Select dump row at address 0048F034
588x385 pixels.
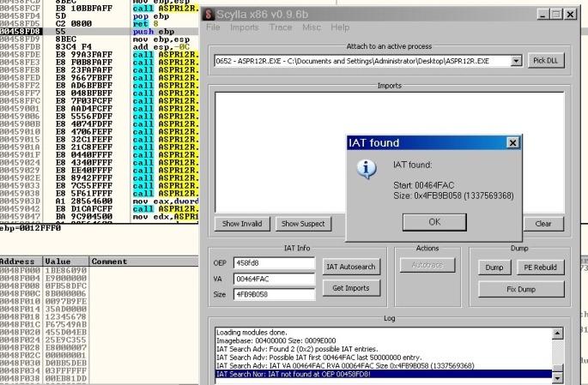pos(100,370)
